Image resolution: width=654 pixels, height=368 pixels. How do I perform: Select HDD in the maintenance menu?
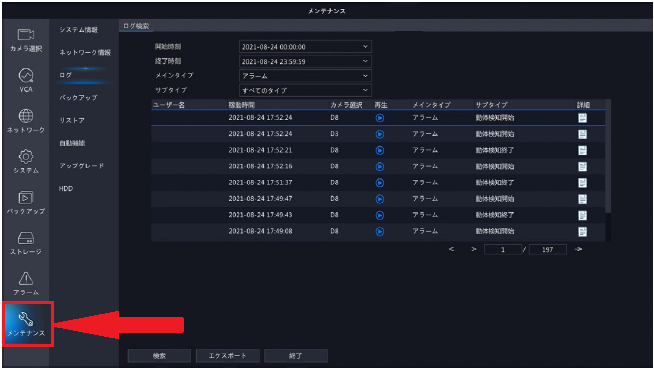point(66,189)
